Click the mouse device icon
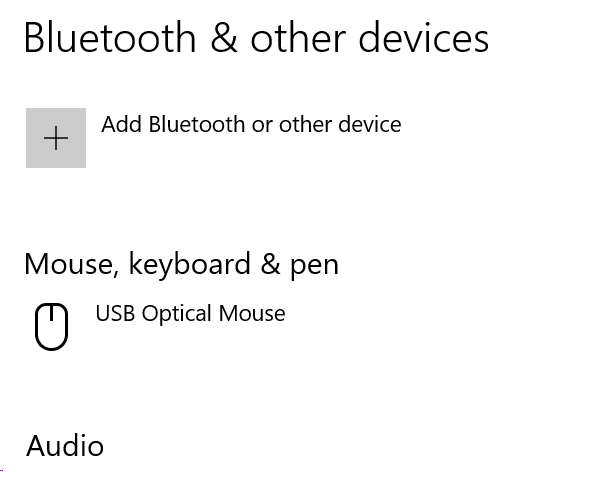611x493 pixels. coord(52,327)
